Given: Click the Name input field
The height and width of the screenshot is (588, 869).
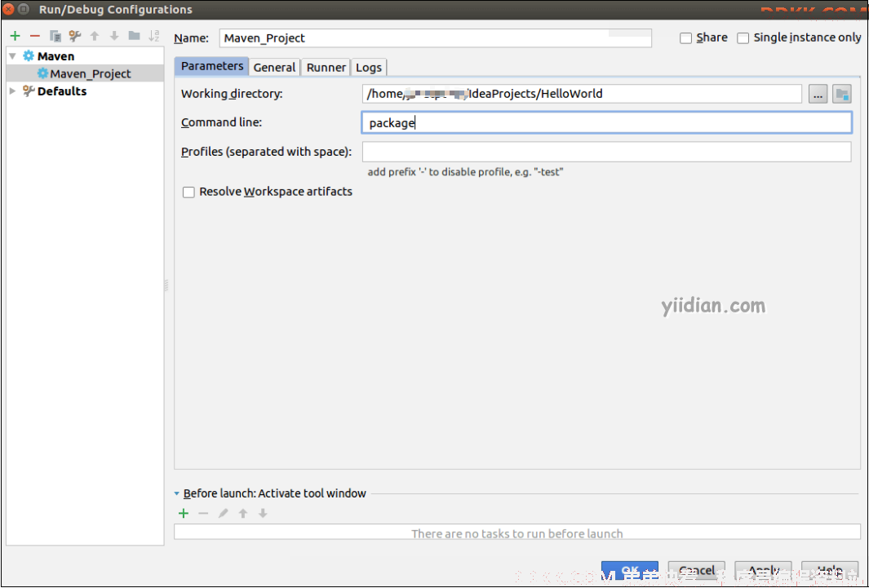Looking at the screenshot, I should coord(436,38).
